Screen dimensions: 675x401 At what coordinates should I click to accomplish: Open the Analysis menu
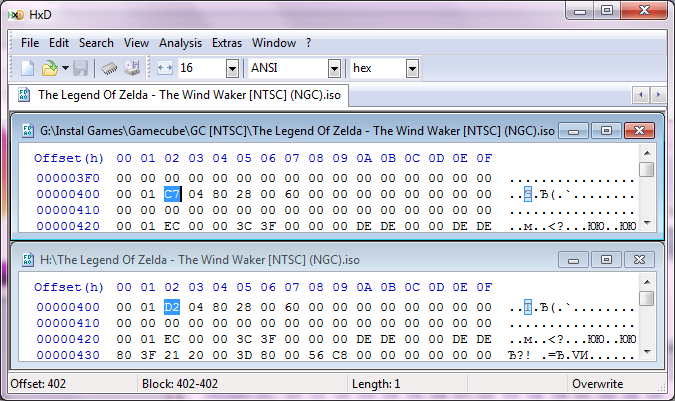click(180, 43)
